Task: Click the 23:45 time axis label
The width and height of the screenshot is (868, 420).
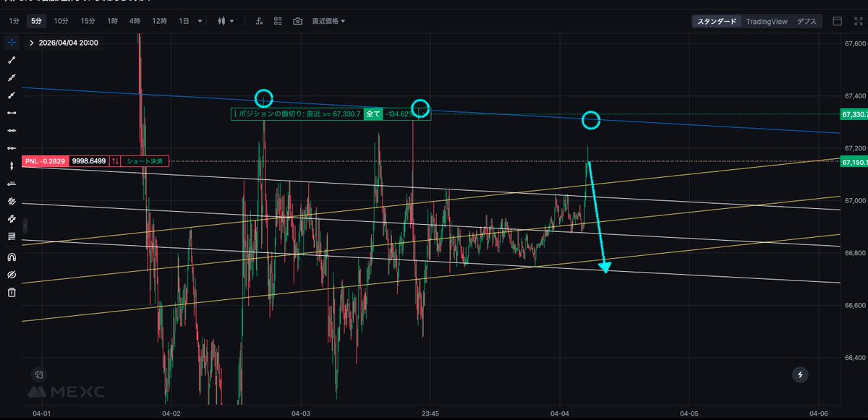Action: pyautogui.click(x=430, y=414)
